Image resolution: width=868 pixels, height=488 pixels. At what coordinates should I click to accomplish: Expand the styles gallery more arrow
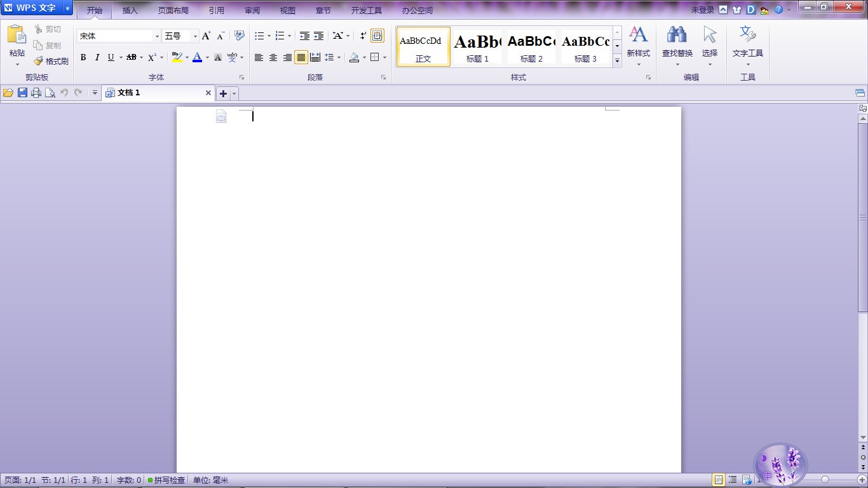(617, 60)
